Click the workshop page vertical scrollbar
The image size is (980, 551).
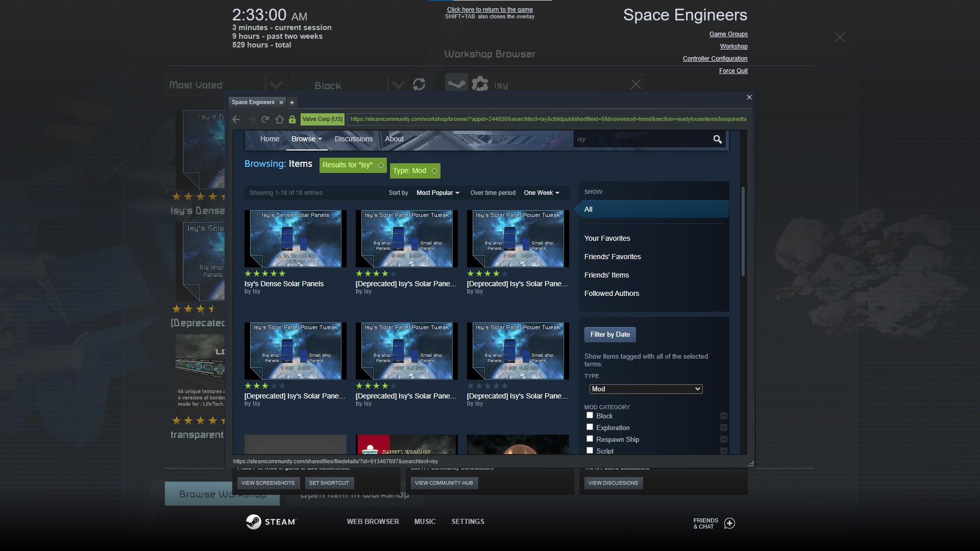coord(743,232)
